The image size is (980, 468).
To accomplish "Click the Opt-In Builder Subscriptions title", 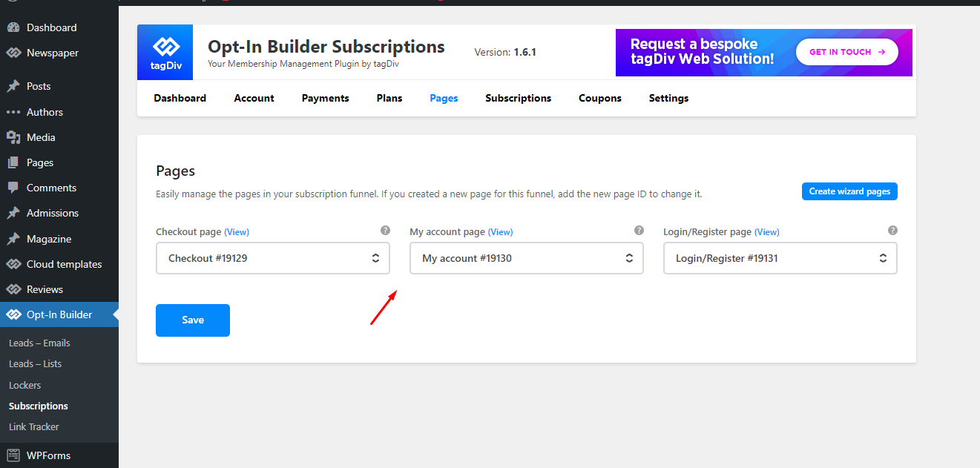I will [x=326, y=47].
